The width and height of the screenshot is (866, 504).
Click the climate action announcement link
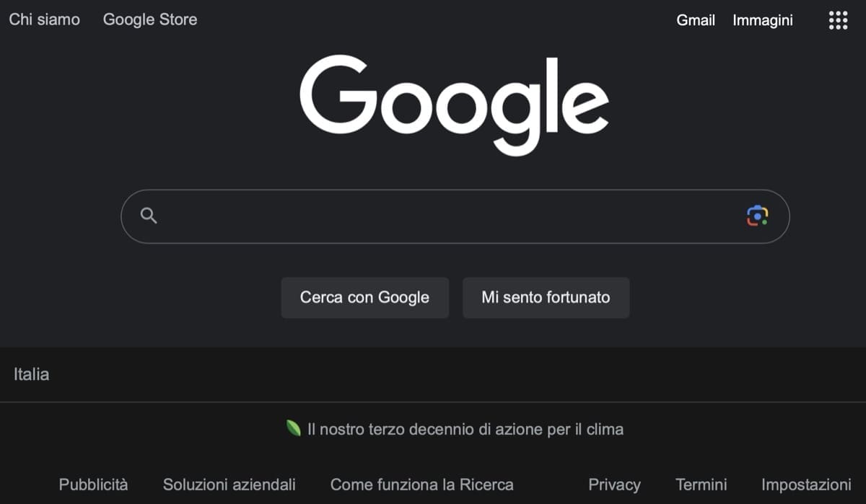(x=465, y=428)
